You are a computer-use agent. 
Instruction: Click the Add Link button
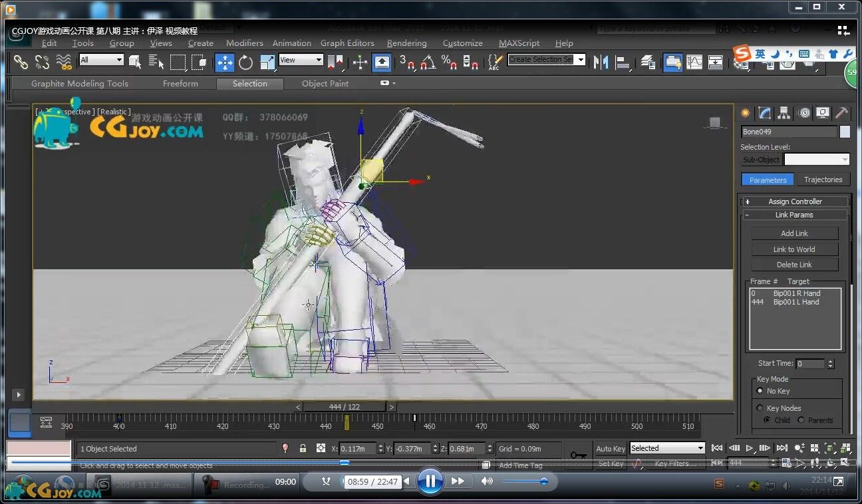[794, 233]
